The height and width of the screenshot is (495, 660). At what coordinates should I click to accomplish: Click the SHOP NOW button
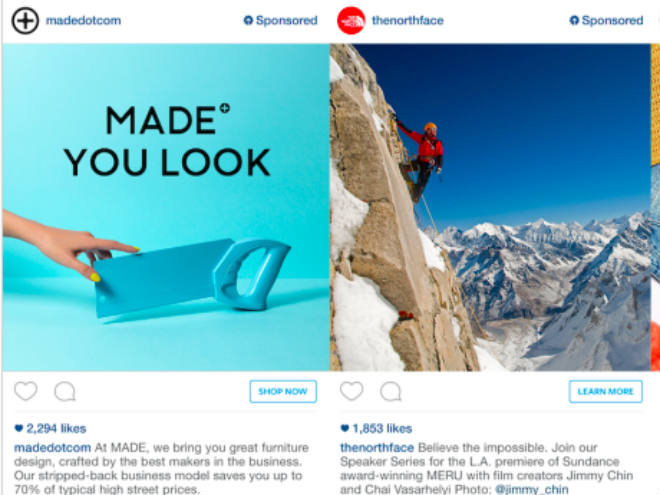283,391
